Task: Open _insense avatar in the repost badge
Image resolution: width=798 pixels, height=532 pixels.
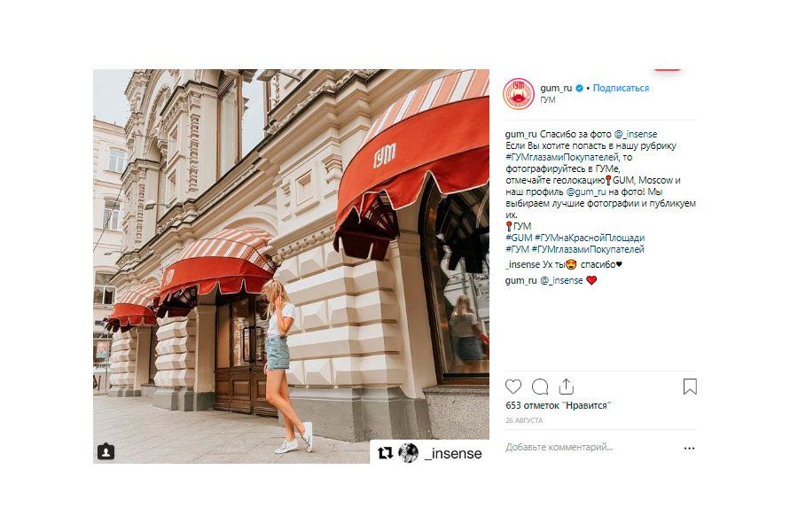Action: (x=408, y=452)
